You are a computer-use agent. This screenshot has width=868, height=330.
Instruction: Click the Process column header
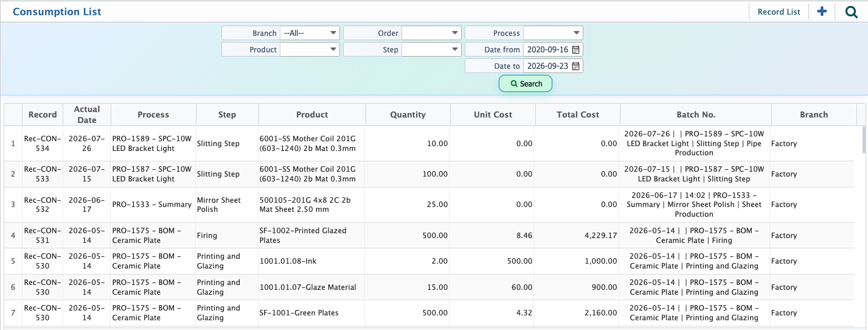[153, 114]
